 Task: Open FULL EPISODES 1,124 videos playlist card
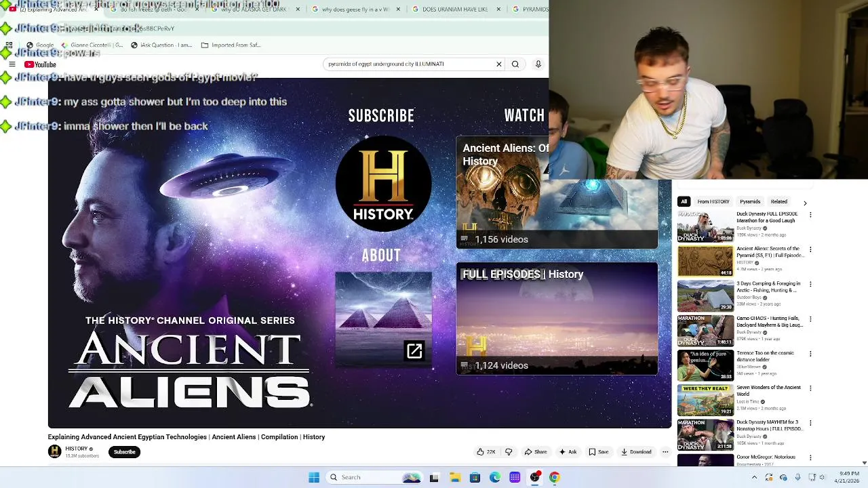(557, 319)
